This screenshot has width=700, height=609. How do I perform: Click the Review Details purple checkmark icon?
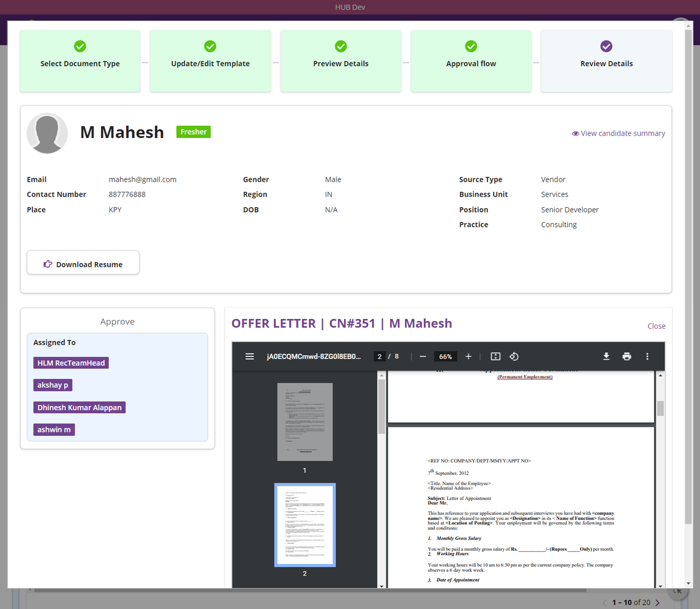(606, 46)
